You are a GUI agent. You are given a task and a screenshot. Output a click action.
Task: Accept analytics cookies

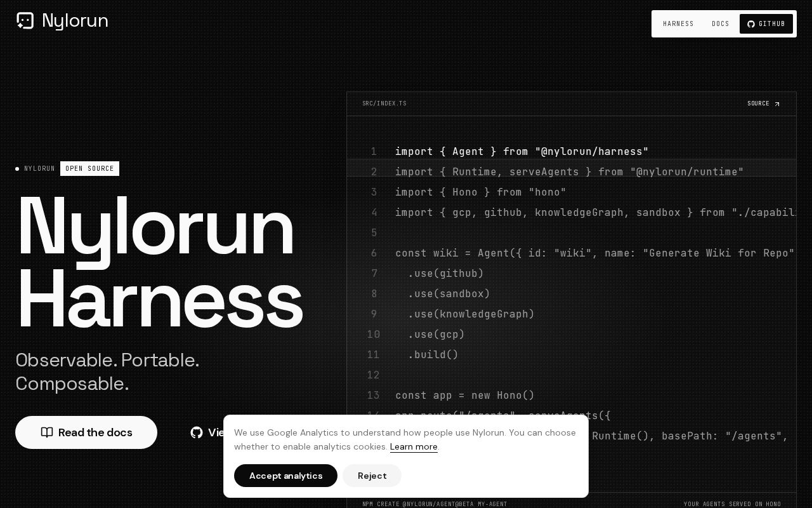[285, 476]
